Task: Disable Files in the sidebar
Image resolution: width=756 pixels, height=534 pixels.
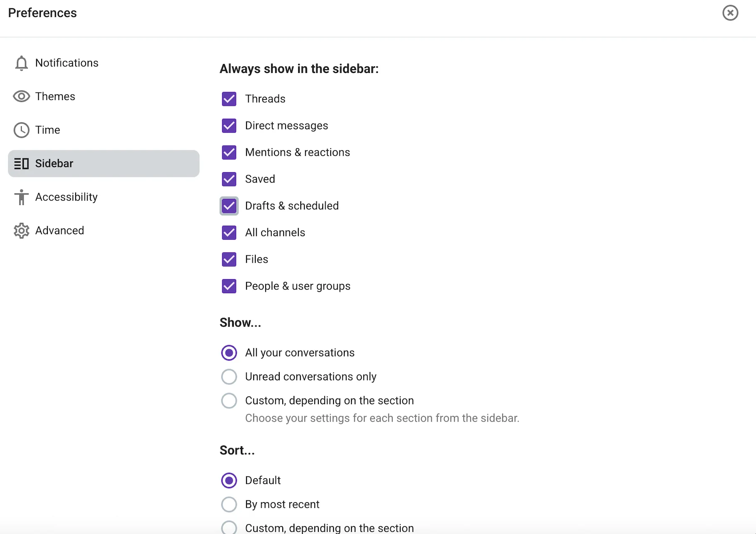Action: tap(229, 259)
